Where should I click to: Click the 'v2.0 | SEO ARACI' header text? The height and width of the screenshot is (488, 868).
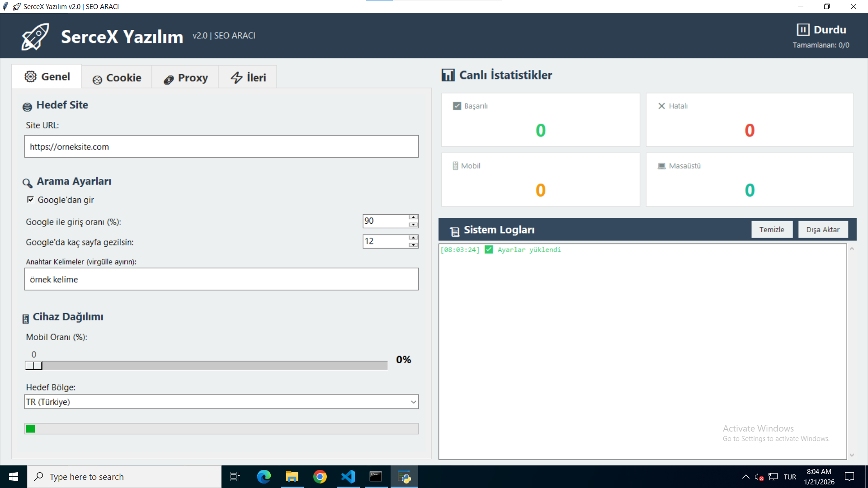point(224,36)
